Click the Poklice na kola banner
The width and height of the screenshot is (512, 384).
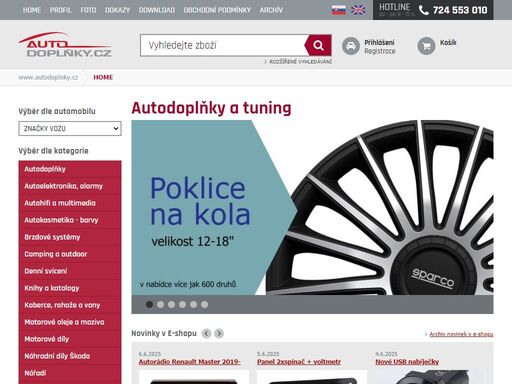[312, 207]
